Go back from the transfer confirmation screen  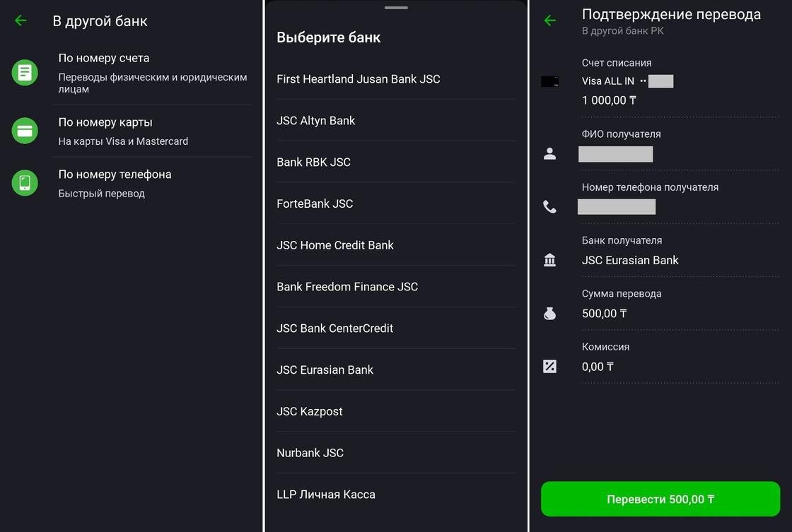pyautogui.click(x=550, y=20)
